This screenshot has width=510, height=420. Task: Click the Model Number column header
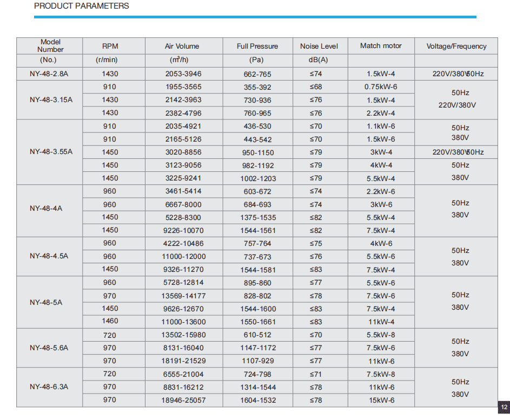pyautogui.click(x=50, y=46)
